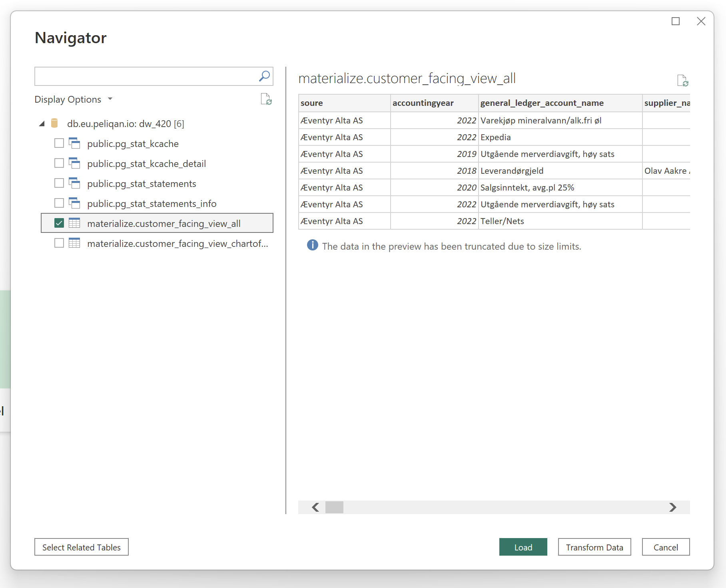Collapse the db.eu.peliqan.io database node
Image resolution: width=726 pixels, height=588 pixels.
pyautogui.click(x=42, y=124)
